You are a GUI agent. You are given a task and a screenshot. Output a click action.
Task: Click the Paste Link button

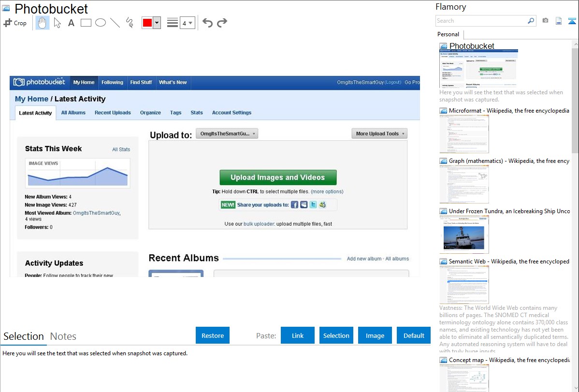point(298,335)
